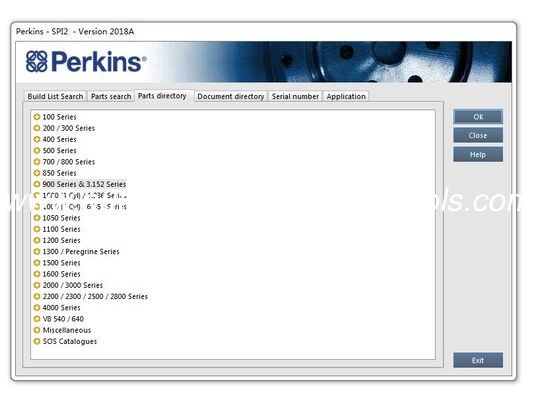Open 2200 / 2300 / 2500 / 2800 Series
Viewport: 536px width, 400px height.
(95, 296)
